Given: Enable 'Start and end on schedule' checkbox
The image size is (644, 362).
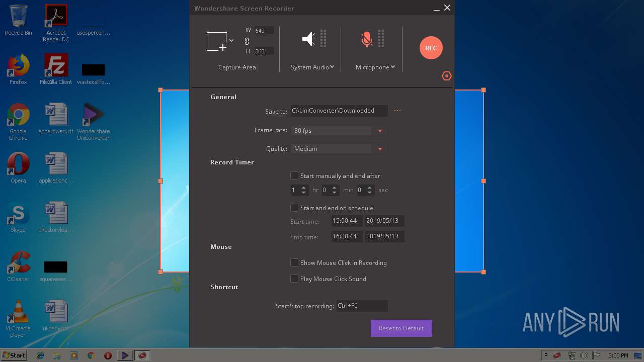Looking at the screenshot, I should point(294,208).
